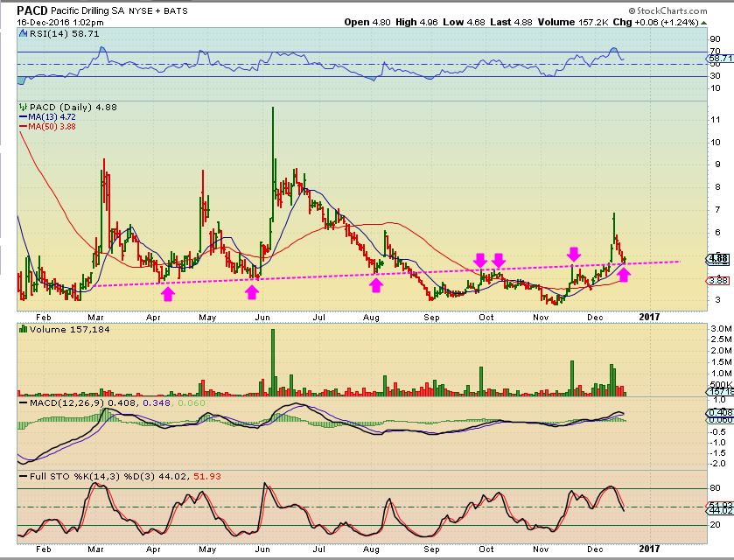Click the date 16-Dec-2016 1:02pm

point(60,23)
